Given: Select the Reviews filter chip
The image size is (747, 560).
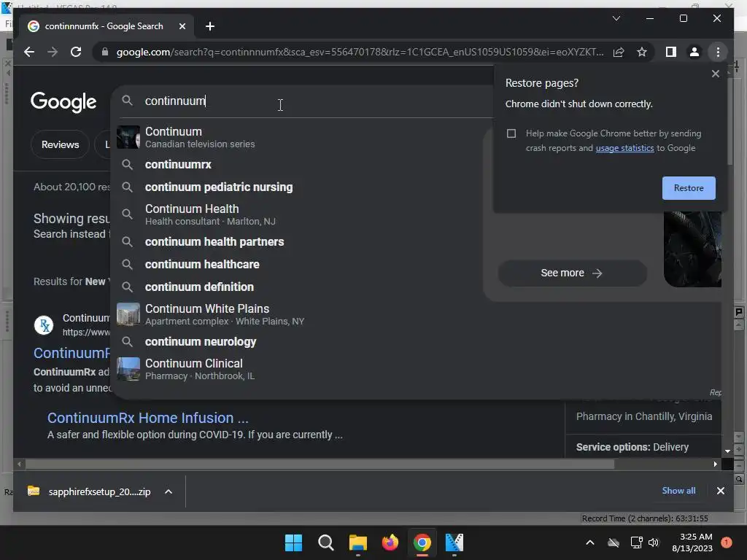Looking at the screenshot, I should (60, 144).
